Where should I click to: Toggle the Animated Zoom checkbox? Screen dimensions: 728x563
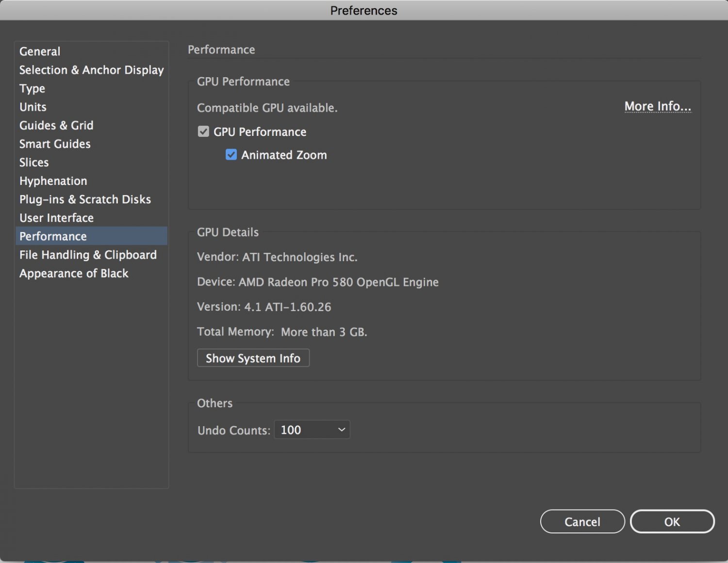coord(231,154)
